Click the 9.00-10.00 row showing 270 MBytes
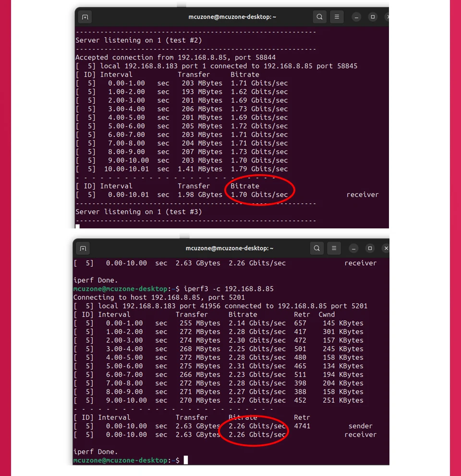The width and height of the screenshot is (461, 476). click(x=218, y=400)
